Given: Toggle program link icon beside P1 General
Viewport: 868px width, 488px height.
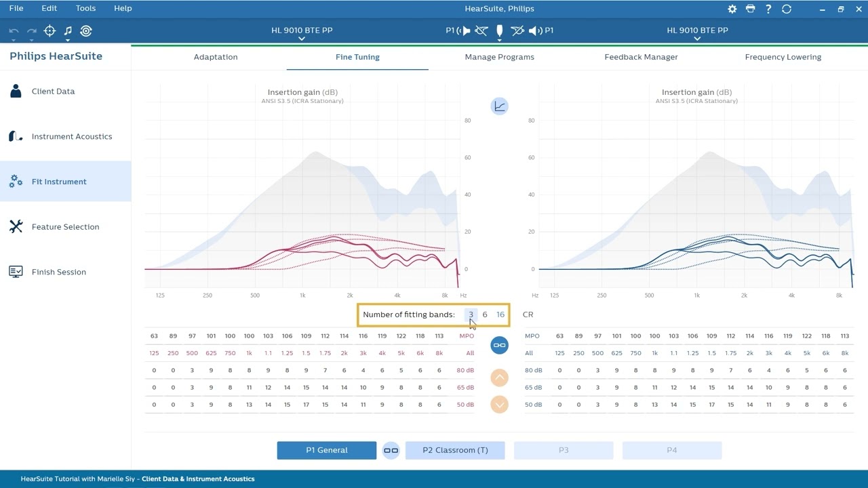Looking at the screenshot, I should 391,450.
